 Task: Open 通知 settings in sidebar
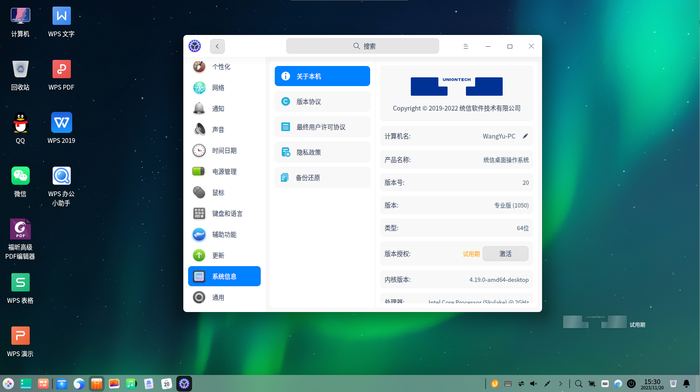(224, 108)
